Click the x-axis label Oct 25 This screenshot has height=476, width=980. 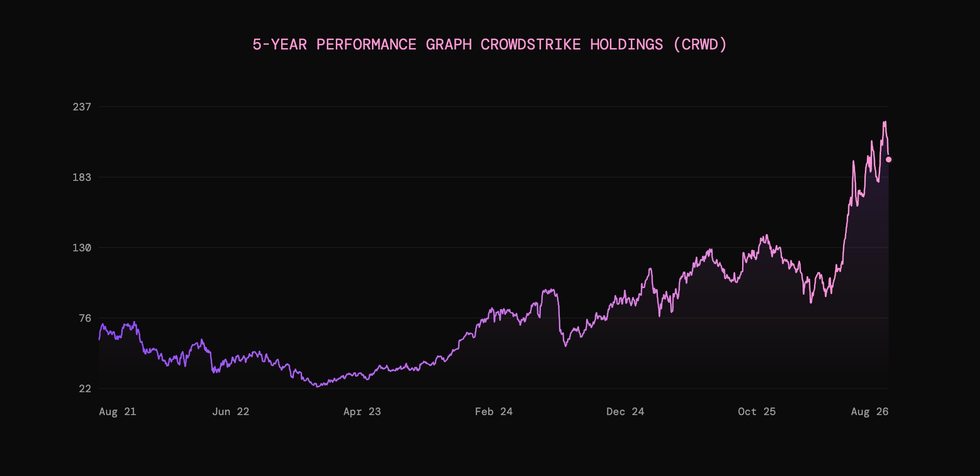(757, 412)
